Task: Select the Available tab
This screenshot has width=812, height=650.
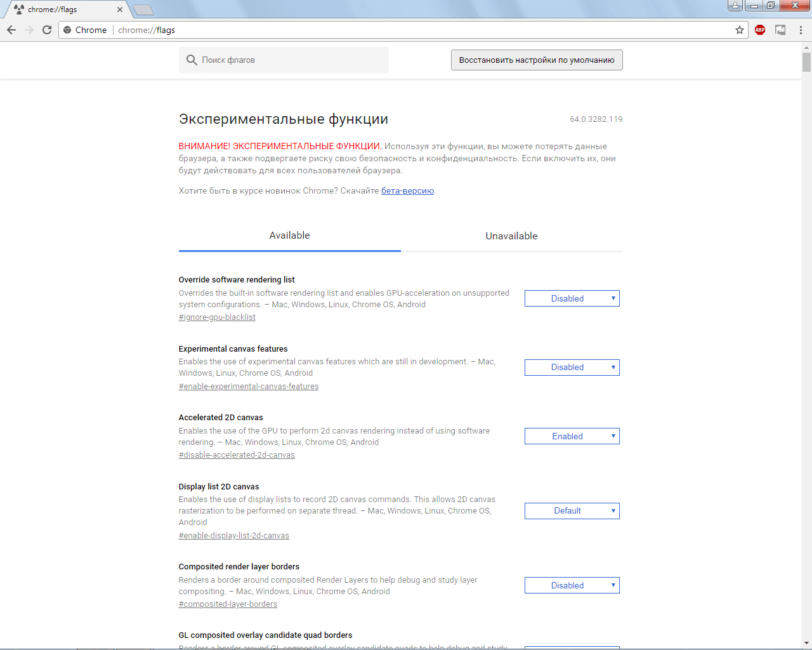Action: click(x=289, y=235)
